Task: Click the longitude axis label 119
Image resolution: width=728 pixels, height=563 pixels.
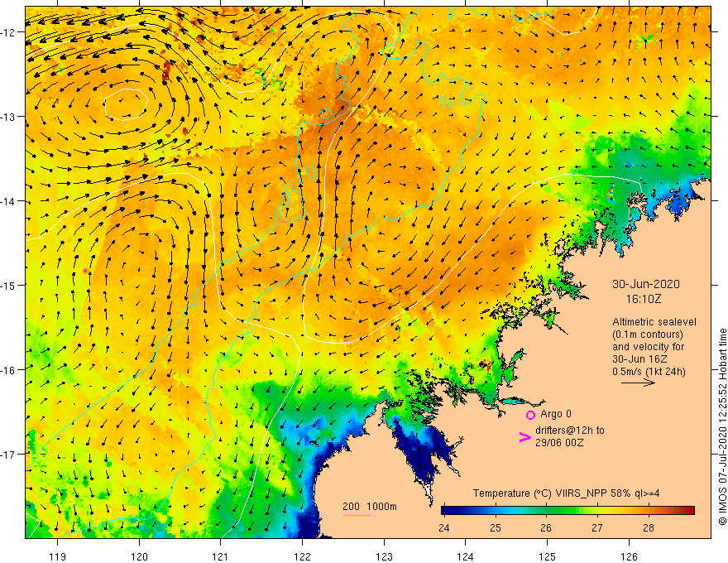Action: click(x=58, y=556)
